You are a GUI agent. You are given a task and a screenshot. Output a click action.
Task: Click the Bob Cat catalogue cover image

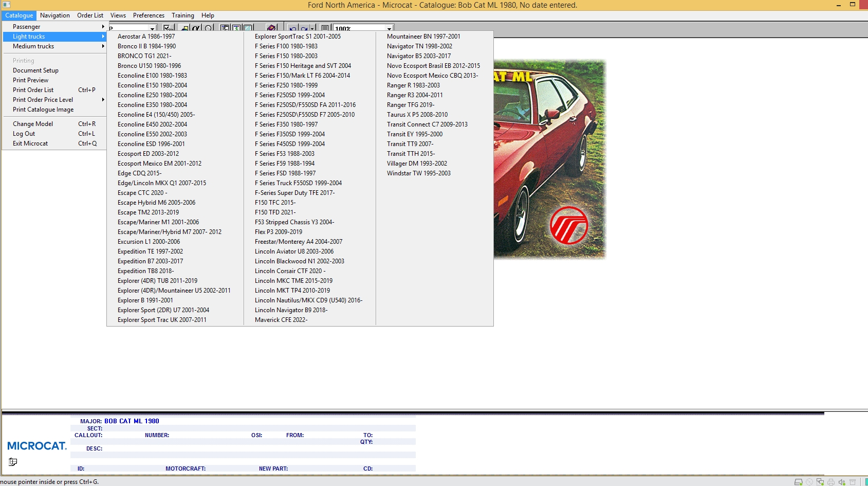click(x=549, y=159)
